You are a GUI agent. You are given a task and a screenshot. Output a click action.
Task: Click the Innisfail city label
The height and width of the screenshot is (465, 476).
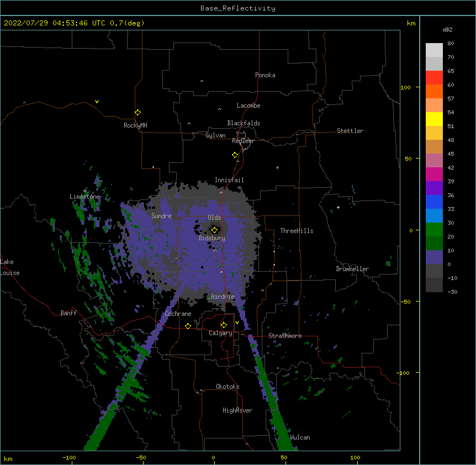click(x=229, y=180)
